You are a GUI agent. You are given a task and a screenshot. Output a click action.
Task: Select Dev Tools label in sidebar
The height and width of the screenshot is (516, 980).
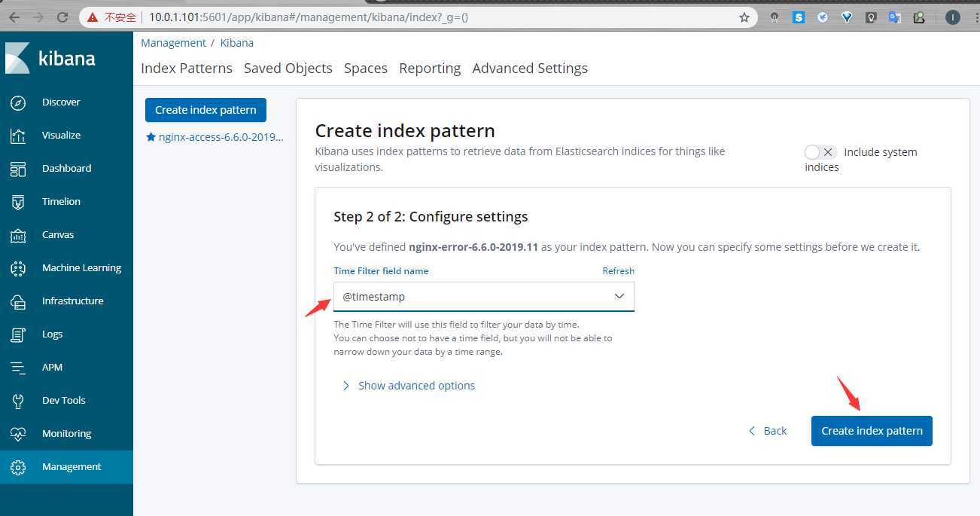click(x=64, y=401)
